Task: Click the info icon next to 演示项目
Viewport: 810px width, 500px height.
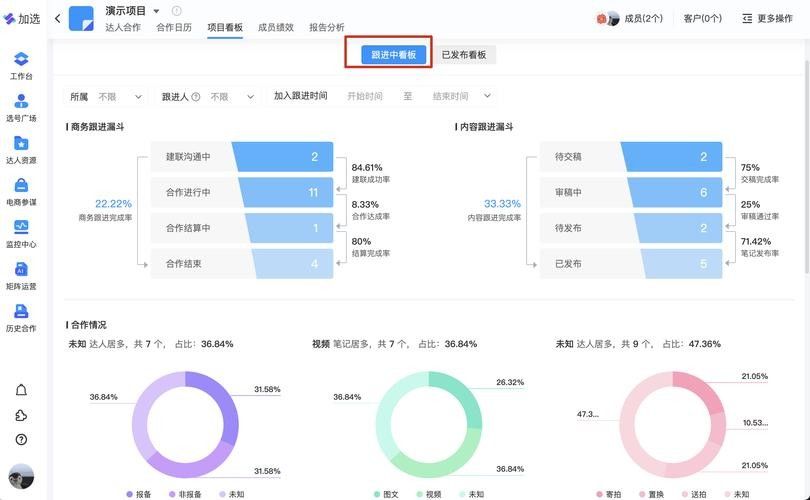Action: [x=177, y=10]
